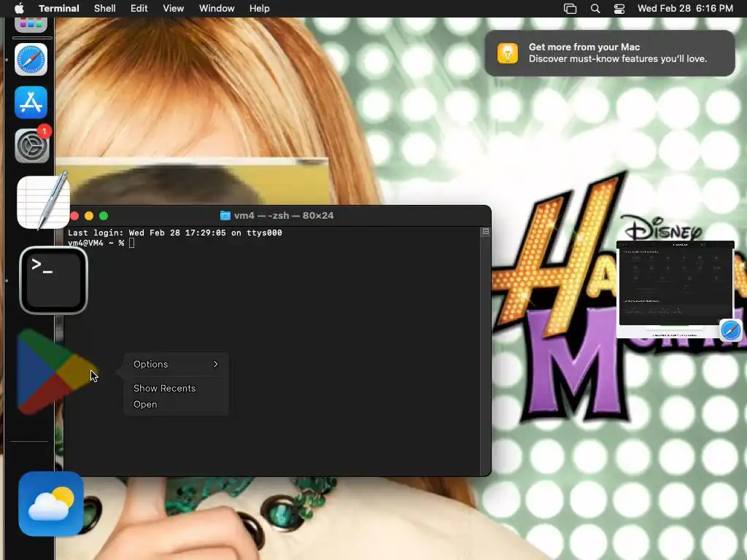Open Control Center in the menu bar
Screen dimensions: 747x560
tap(619, 9)
